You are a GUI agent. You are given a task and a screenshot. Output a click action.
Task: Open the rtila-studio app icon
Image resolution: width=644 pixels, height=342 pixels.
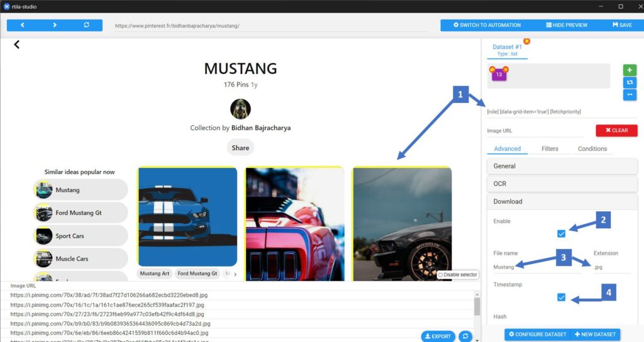point(6,6)
